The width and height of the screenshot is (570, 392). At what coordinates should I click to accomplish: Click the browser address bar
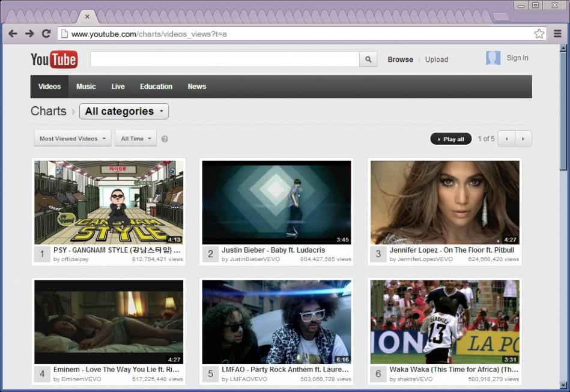tap(302, 34)
